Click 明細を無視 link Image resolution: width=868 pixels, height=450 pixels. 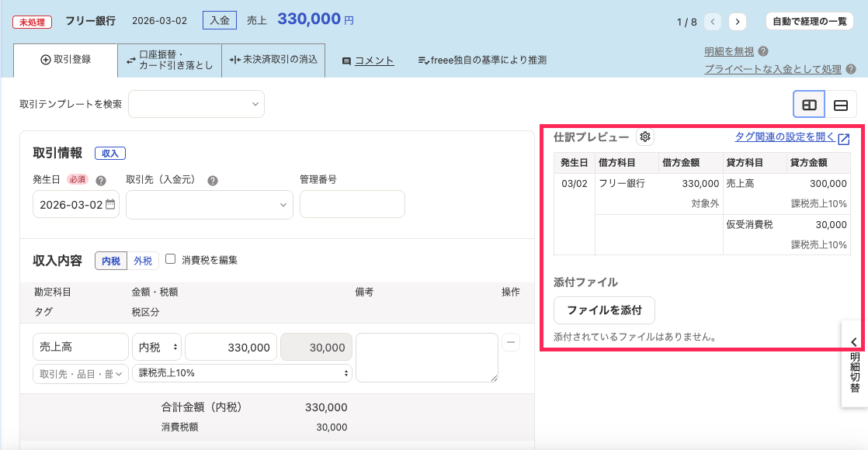pyautogui.click(x=729, y=51)
